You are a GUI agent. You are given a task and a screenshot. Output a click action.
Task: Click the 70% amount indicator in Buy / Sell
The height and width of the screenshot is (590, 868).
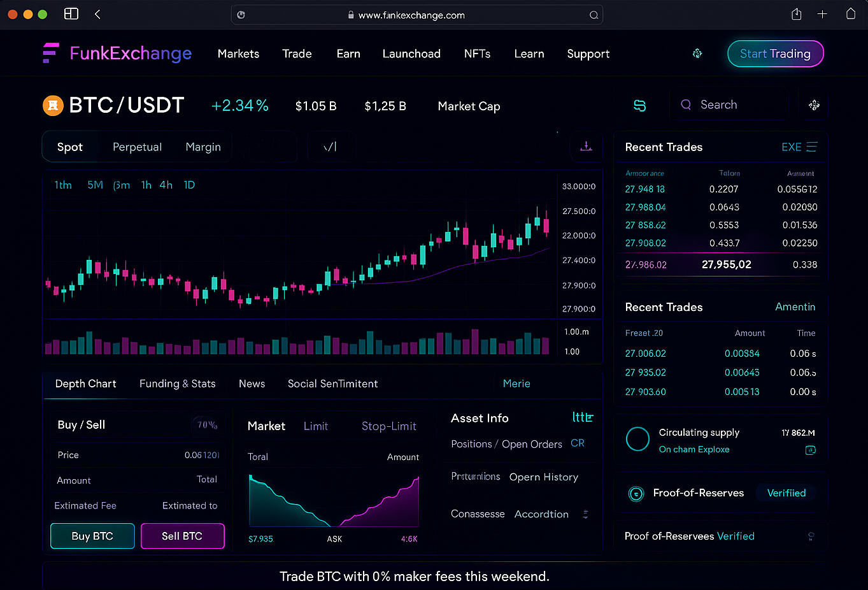pos(207,425)
